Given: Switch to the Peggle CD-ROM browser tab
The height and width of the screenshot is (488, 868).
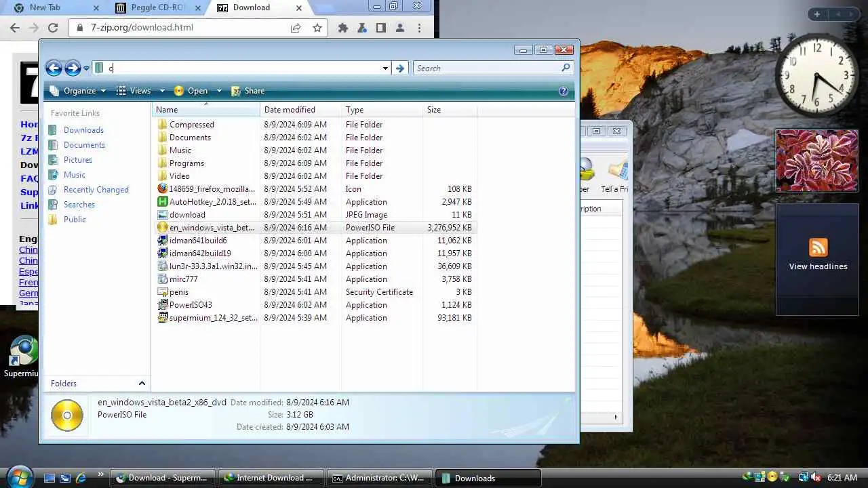Looking at the screenshot, I should 159,7.
